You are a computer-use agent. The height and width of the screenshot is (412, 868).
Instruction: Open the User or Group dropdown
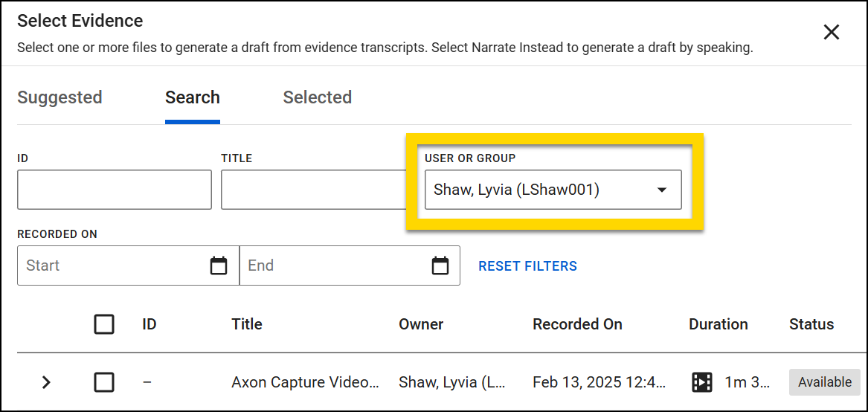(553, 190)
